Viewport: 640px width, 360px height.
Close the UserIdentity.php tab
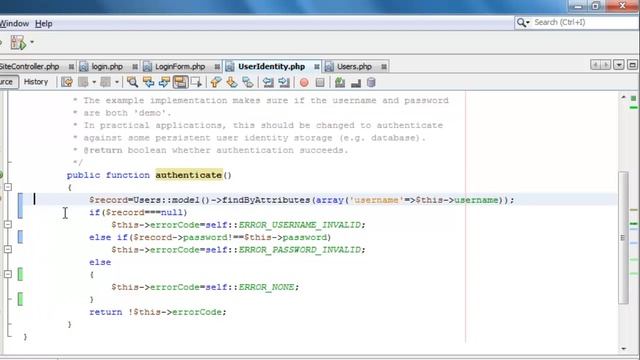[317, 67]
